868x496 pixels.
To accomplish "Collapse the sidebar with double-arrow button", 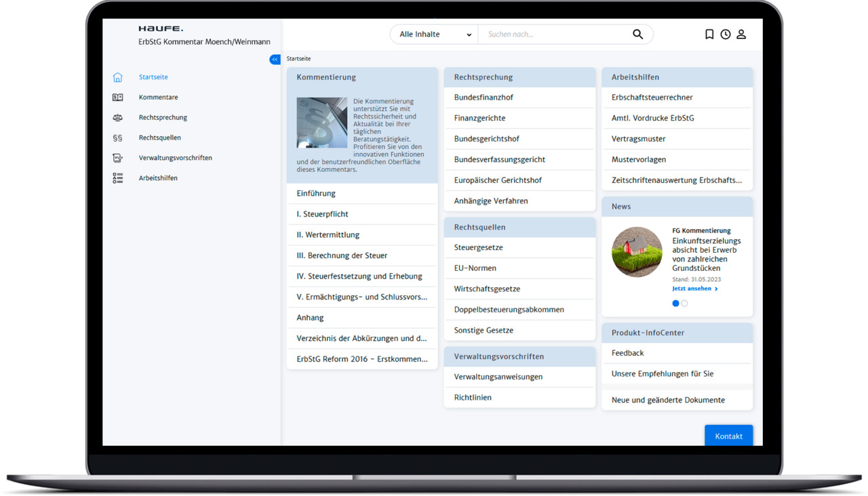I will point(275,60).
